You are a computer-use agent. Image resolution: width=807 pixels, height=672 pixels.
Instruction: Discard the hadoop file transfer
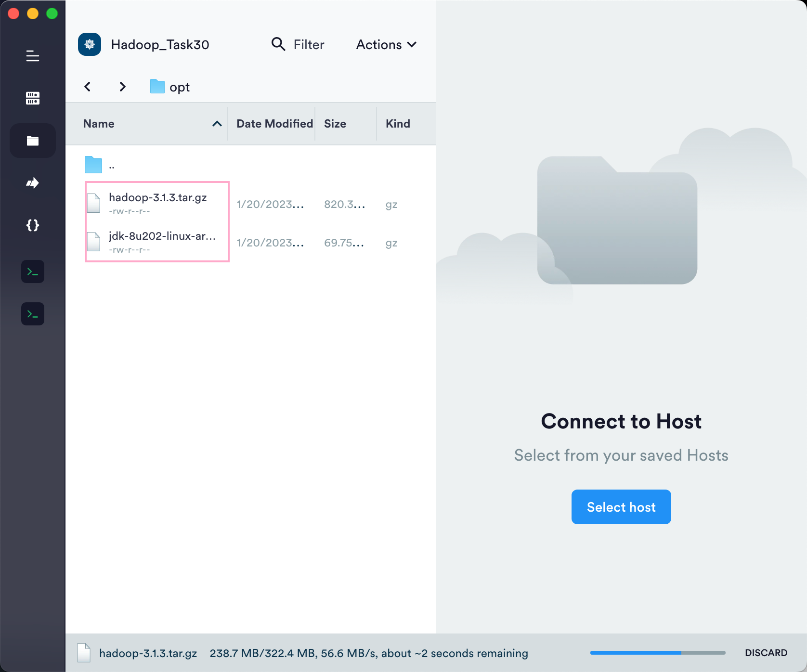click(x=766, y=653)
